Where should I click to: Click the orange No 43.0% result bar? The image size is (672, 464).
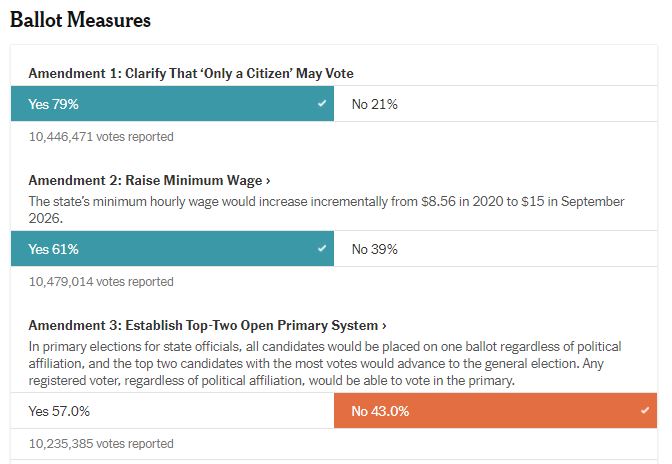pos(495,411)
